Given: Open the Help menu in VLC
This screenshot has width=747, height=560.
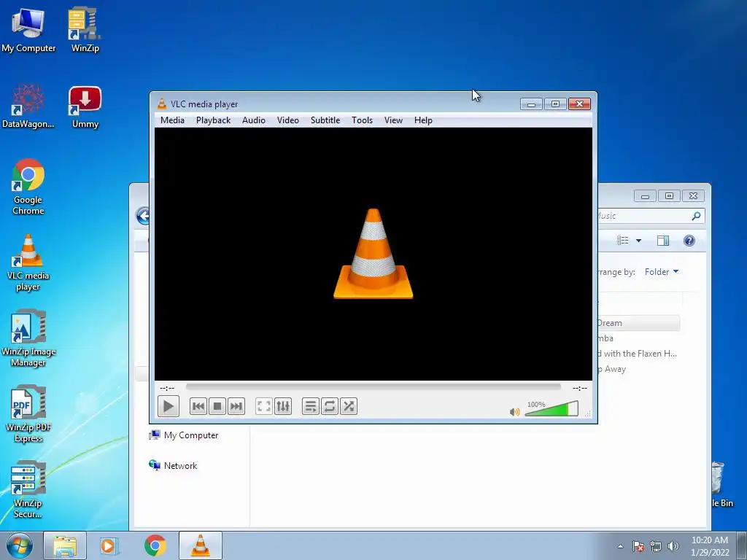Looking at the screenshot, I should [423, 120].
